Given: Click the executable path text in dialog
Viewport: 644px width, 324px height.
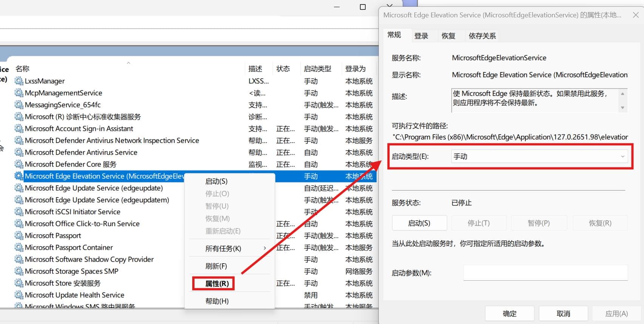Looking at the screenshot, I should tap(510, 137).
